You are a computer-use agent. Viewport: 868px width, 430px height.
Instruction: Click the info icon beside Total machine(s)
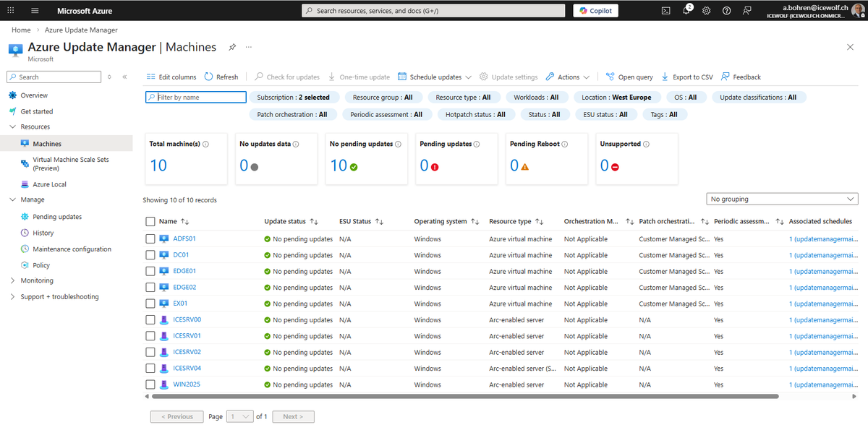(206, 144)
